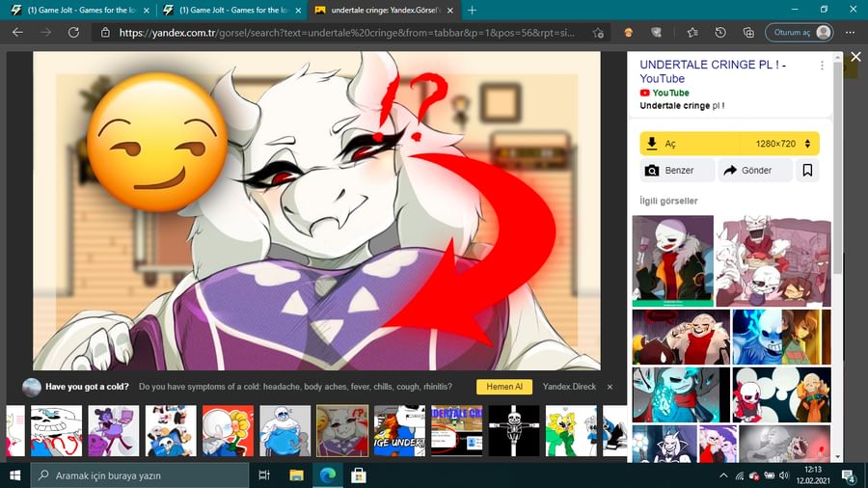Close the Yandex image viewer with X

click(855, 57)
